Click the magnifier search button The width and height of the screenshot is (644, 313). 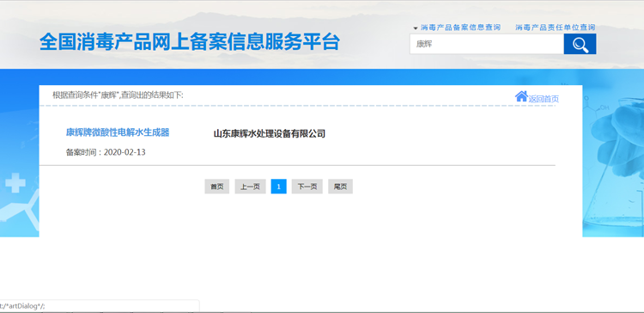580,44
